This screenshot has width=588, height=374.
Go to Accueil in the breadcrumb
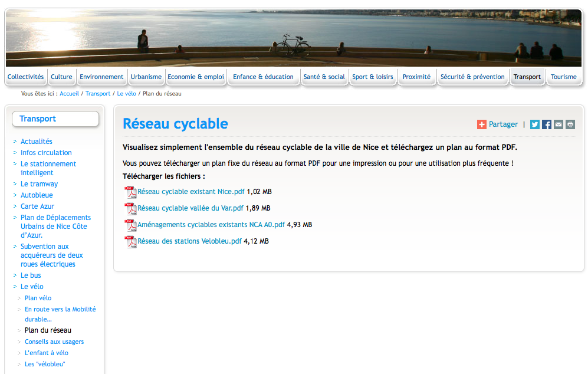tap(69, 94)
